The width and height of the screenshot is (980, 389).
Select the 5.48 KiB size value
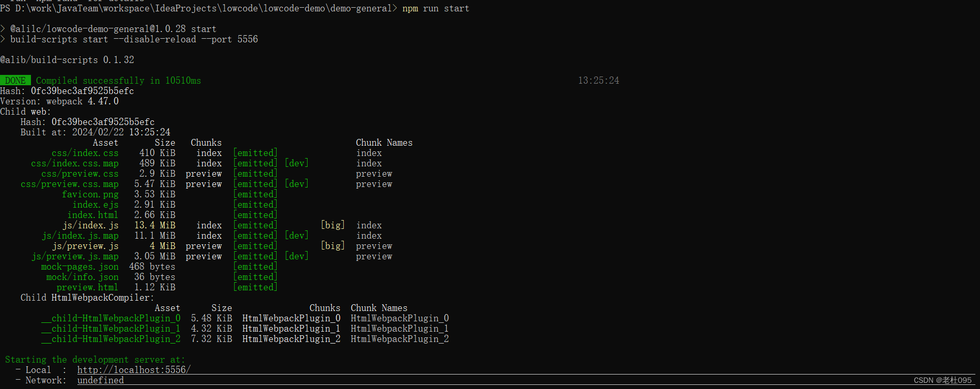point(211,318)
